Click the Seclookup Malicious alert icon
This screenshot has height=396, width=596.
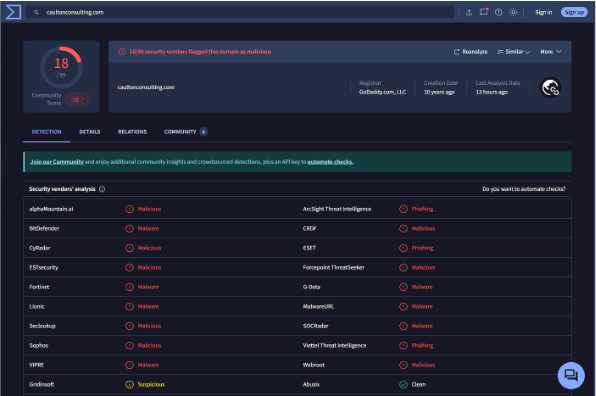[x=130, y=326]
